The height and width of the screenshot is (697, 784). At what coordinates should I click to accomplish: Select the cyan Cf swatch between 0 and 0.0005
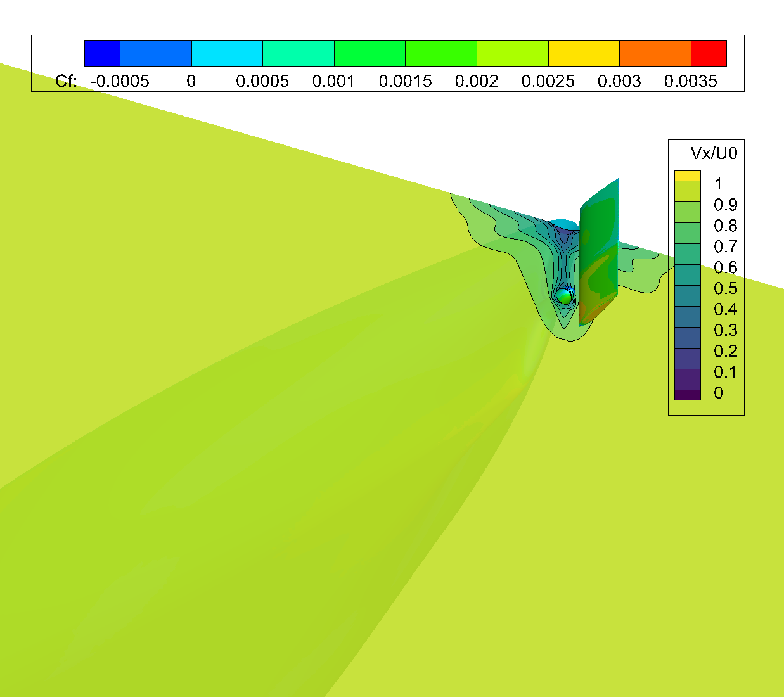227,53
